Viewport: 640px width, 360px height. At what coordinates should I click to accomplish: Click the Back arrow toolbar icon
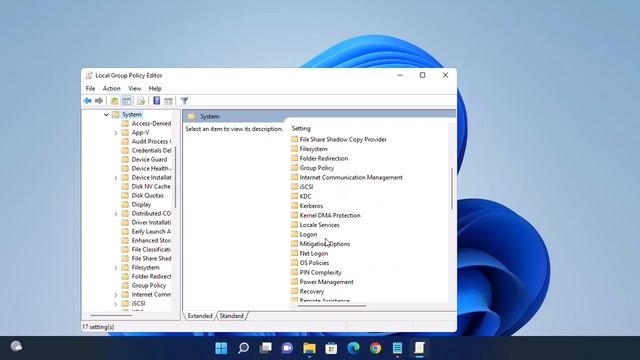(x=87, y=101)
